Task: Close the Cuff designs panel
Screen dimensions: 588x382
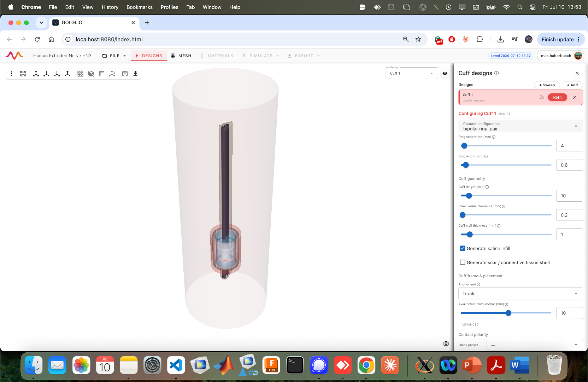Action: tap(577, 73)
